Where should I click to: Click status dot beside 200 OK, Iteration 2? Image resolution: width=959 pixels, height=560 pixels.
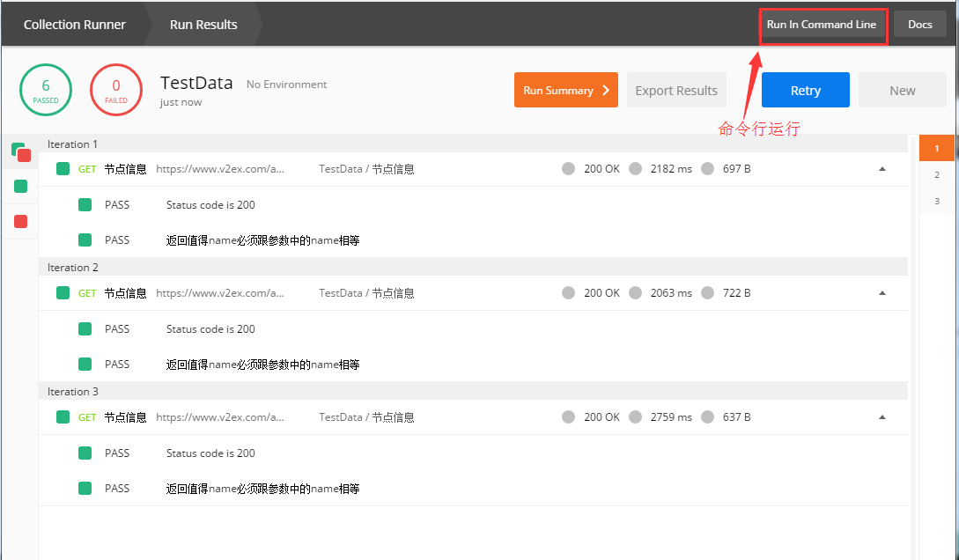568,293
